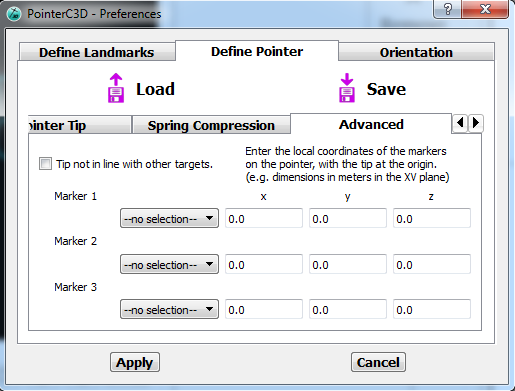This screenshot has height=391, width=515.
Task: Click the Save text label
Action: coord(386,89)
